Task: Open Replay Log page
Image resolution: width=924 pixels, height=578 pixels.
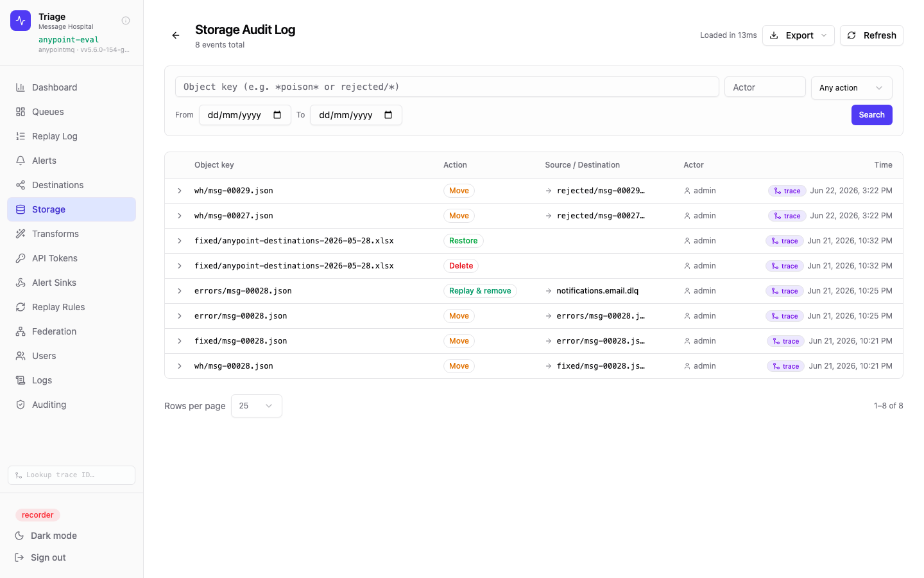Action: (x=71, y=136)
